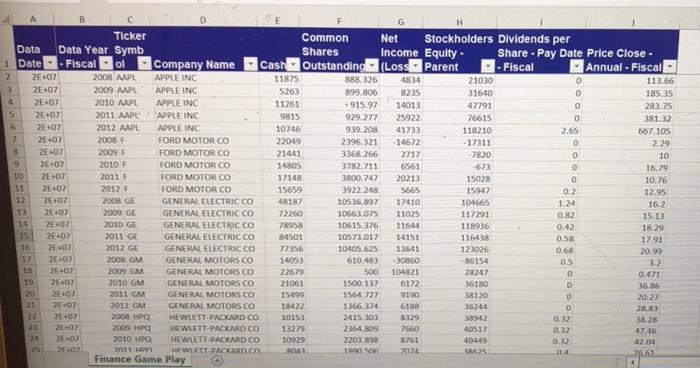Select stockholders equity value 123026
The image size is (700, 368).
point(475,249)
